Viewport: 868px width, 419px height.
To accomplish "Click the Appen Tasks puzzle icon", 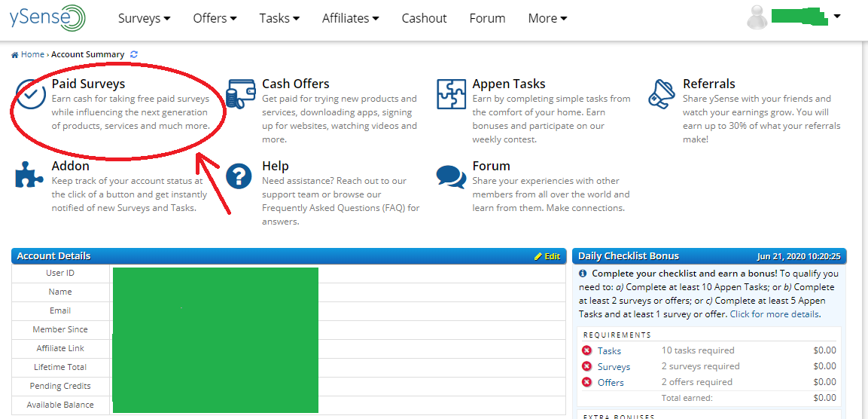I will click(451, 94).
